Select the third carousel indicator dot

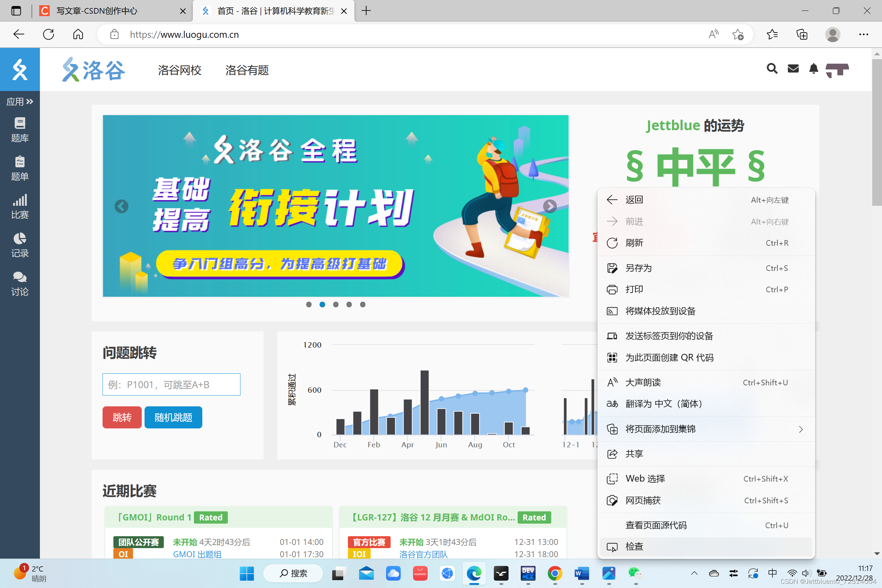(x=336, y=304)
